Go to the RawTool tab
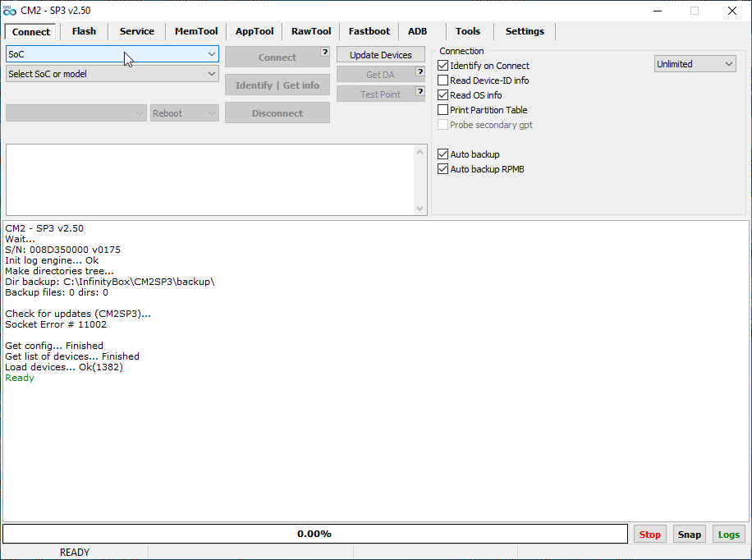 point(311,31)
